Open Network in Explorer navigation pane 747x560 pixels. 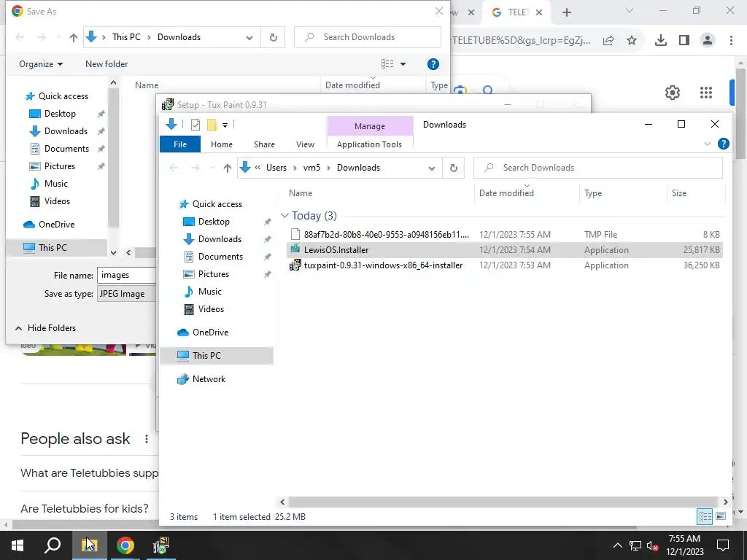[x=209, y=379]
